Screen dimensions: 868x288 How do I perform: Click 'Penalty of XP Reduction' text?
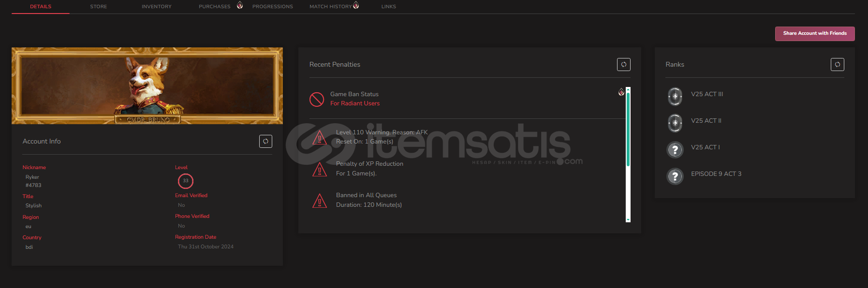(x=369, y=164)
